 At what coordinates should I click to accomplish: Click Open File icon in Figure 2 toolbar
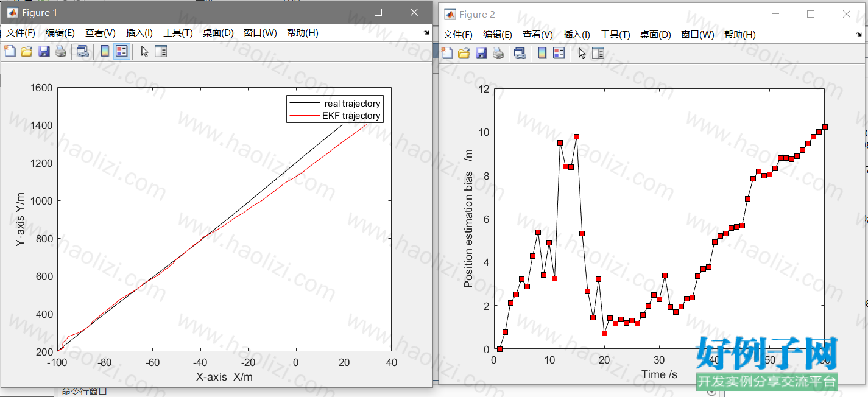[x=464, y=53]
